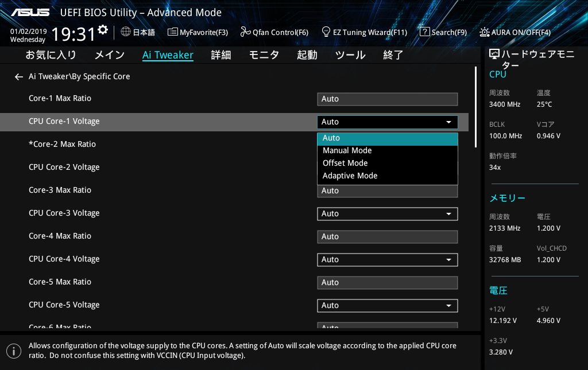Click the Core-1 Max Ratio input field
Viewport: 588px width, 370px height.
click(387, 99)
